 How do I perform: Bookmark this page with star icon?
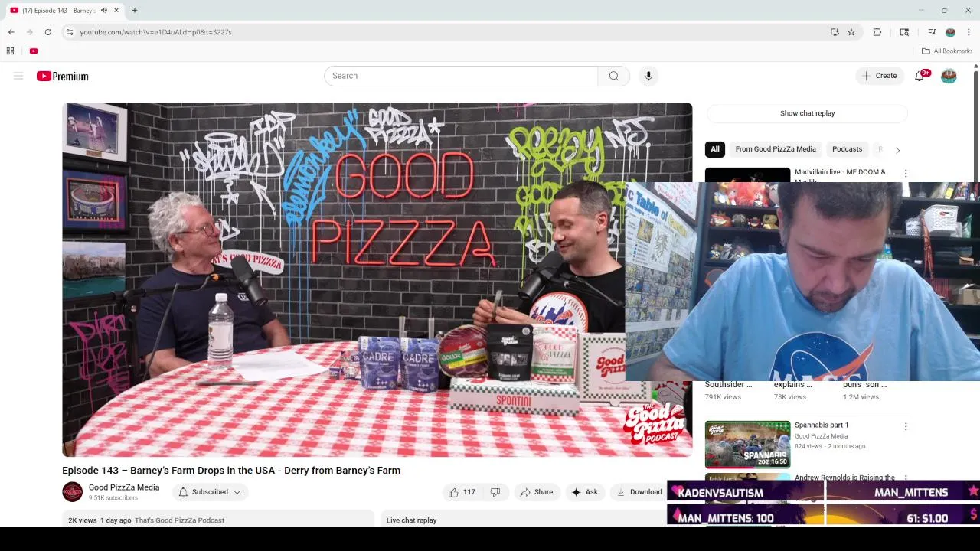click(851, 32)
